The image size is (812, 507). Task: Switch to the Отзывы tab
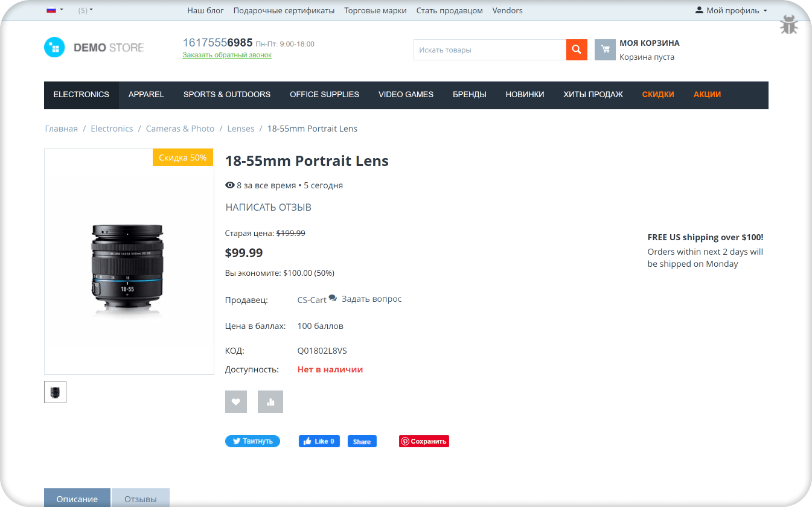(x=141, y=499)
